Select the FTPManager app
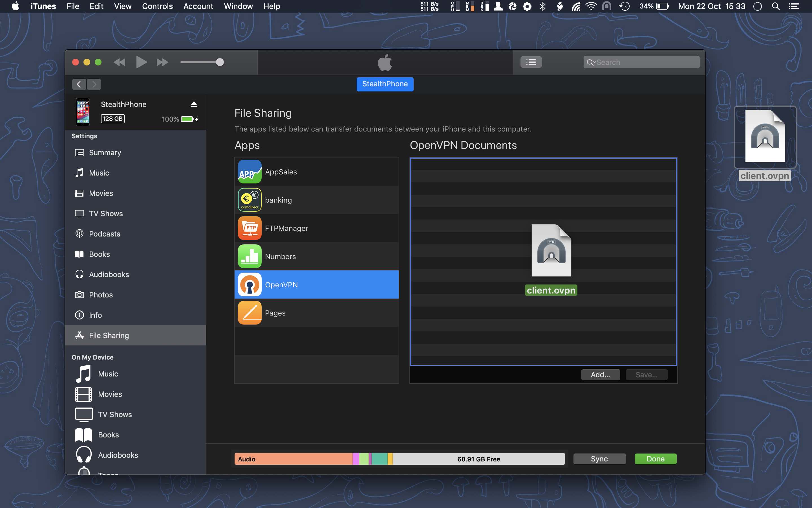 pos(316,228)
